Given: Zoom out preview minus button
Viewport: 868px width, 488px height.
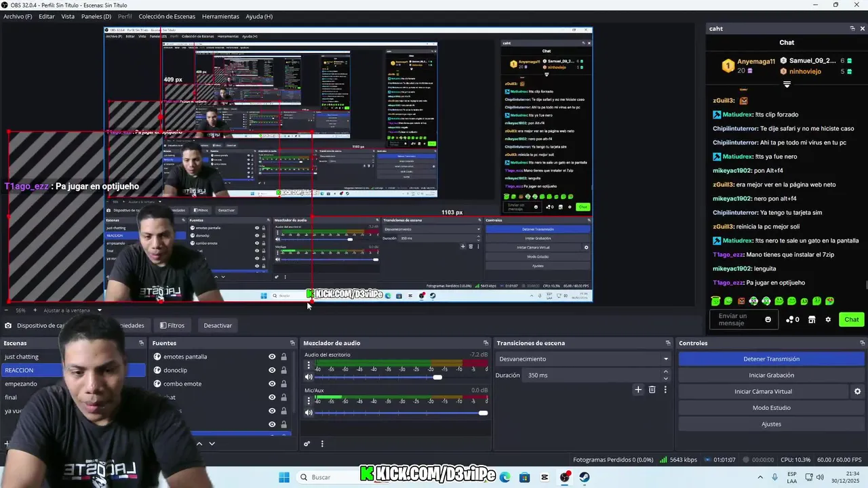Looking at the screenshot, I should coord(6,310).
